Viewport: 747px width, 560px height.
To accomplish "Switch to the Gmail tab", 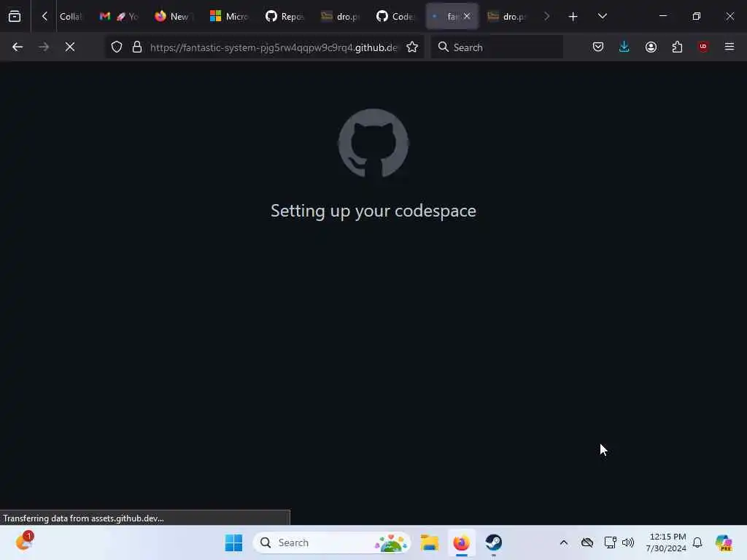I will (118, 16).
